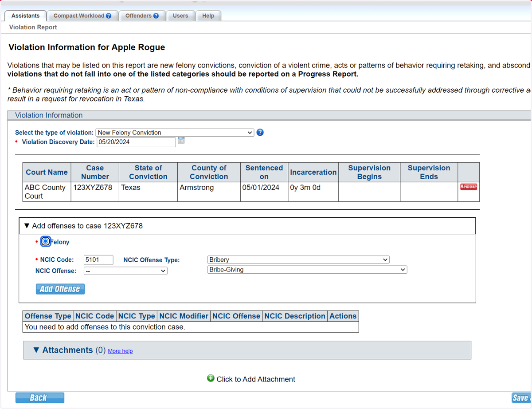Click the ABC County Court cell
532x409 pixels.
(47, 192)
